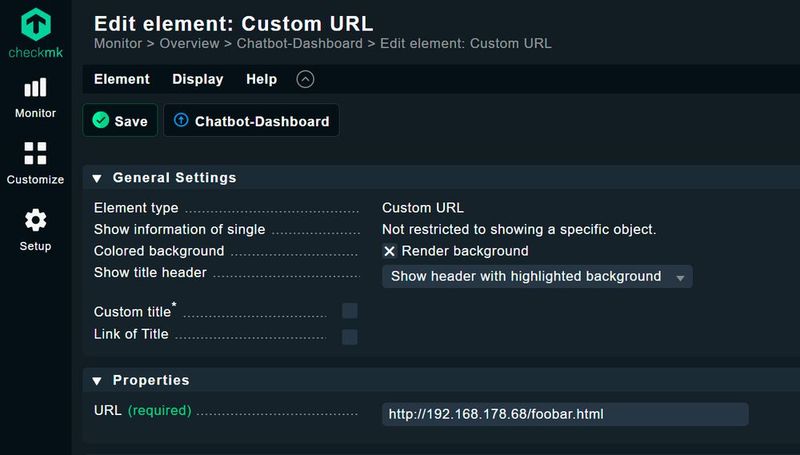Open the Help menu
Viewport: 800px width, 455px height.
[x=261, y=79]
